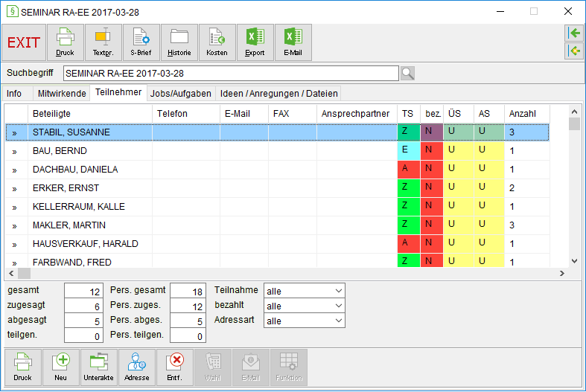This screenshot has height=392, width=586.
Task: Open the Adressart filter dropdown
Action: [x=305, y=321]
